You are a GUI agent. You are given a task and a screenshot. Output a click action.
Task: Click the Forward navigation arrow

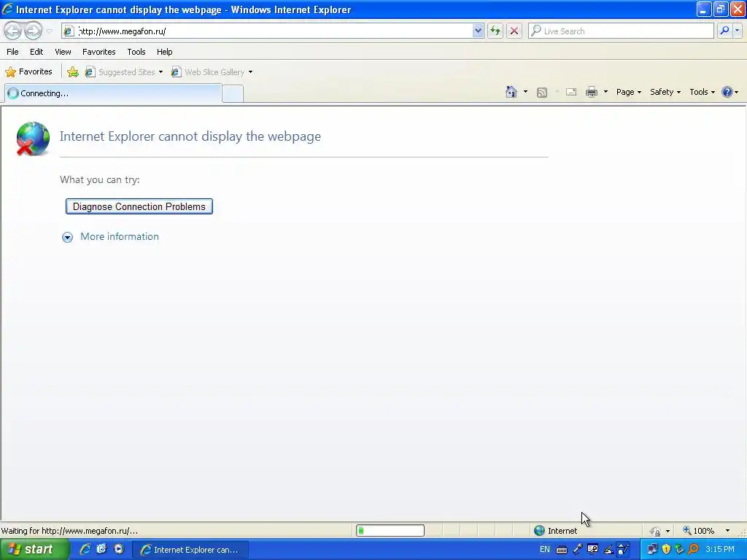coord(33,31)
